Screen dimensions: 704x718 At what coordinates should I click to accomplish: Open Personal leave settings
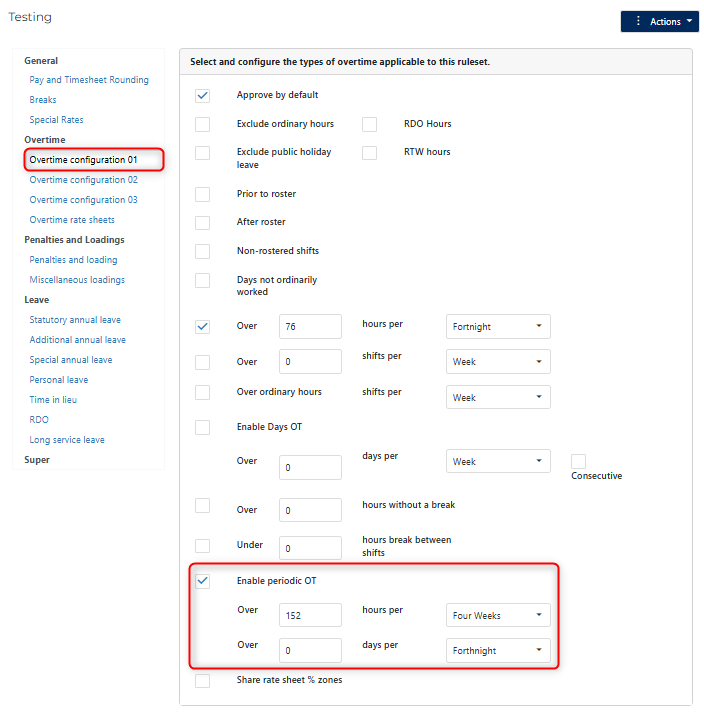59,380
